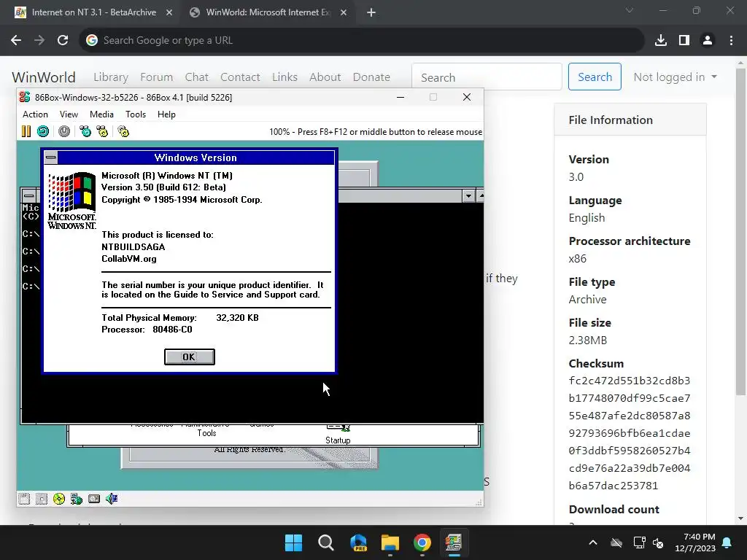This screenshot has height=560, width=747.
Task: Click the Edge Preview taskbar icon
Action: point(358,542)
